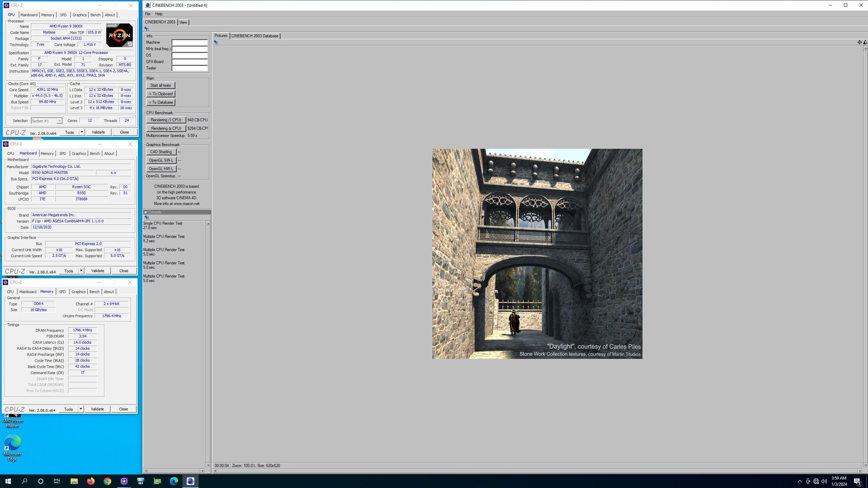Open the taskbar search icon
Viewport: 868px width, 488px height.
point(24,481)
